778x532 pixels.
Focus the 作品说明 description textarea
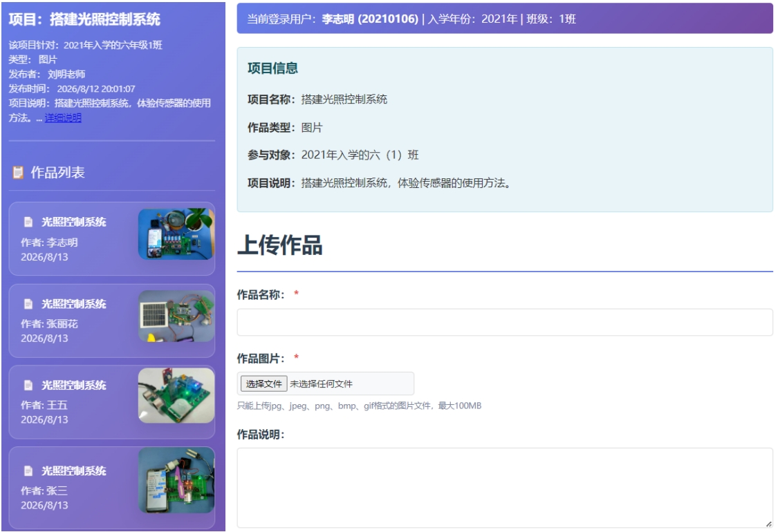[x=505, y=488]
